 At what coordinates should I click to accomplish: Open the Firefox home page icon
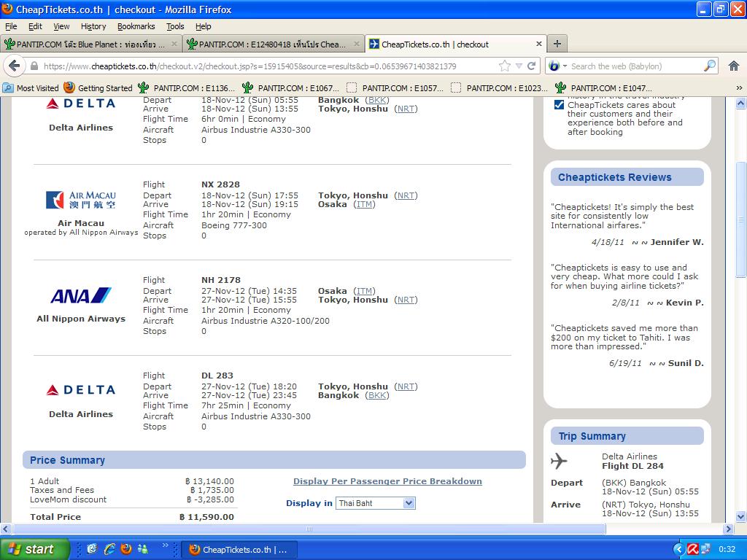pos(734,66)
